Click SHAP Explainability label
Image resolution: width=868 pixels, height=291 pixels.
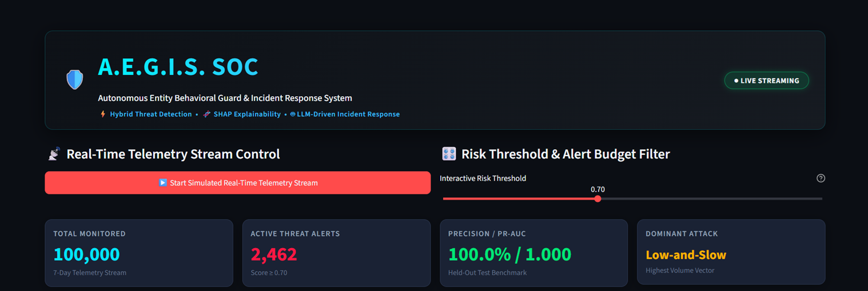tap(247, 114)
